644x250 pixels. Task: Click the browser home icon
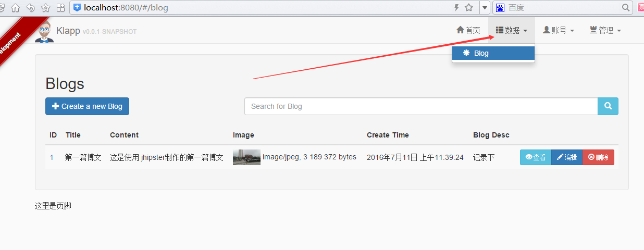(16, 8)
